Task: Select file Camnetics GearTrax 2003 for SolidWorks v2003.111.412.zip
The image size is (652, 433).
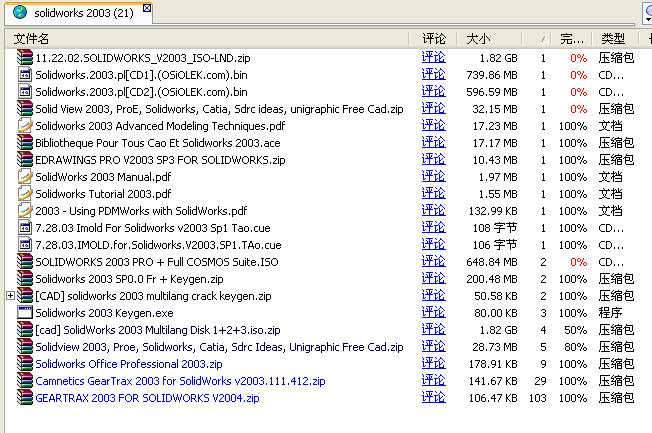Action: (180, 381)
